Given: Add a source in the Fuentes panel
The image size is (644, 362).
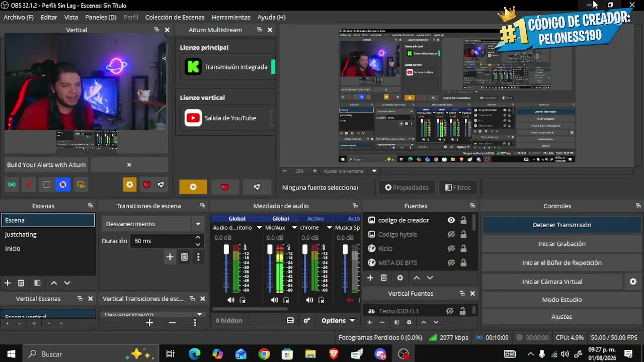Looking at the screenshot, I should click(370, 278).
